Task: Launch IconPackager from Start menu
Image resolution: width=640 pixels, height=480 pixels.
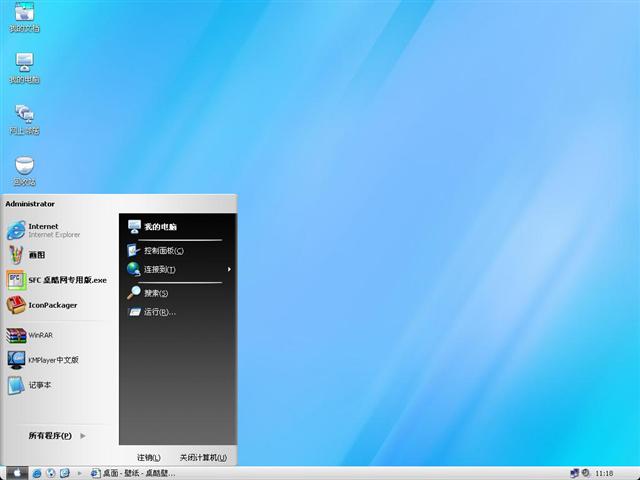Action: coord(42,305)
